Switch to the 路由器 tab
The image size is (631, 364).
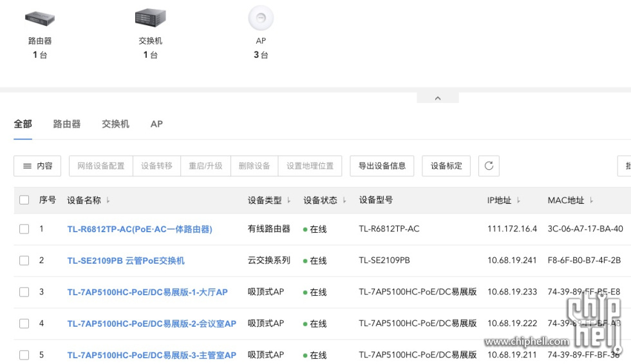tap(67, 124)
